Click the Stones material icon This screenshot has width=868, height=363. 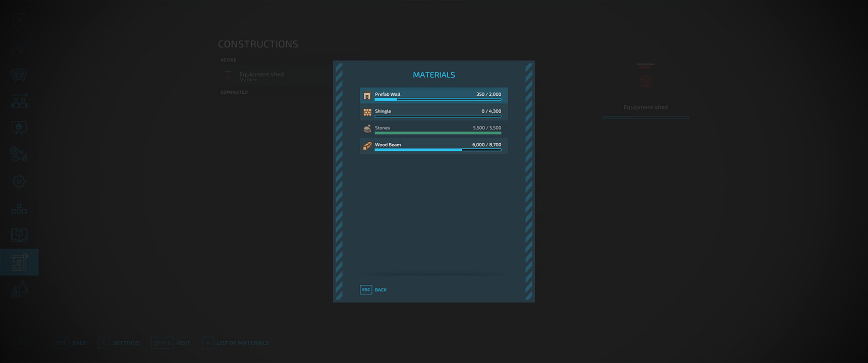click(367, 129)
